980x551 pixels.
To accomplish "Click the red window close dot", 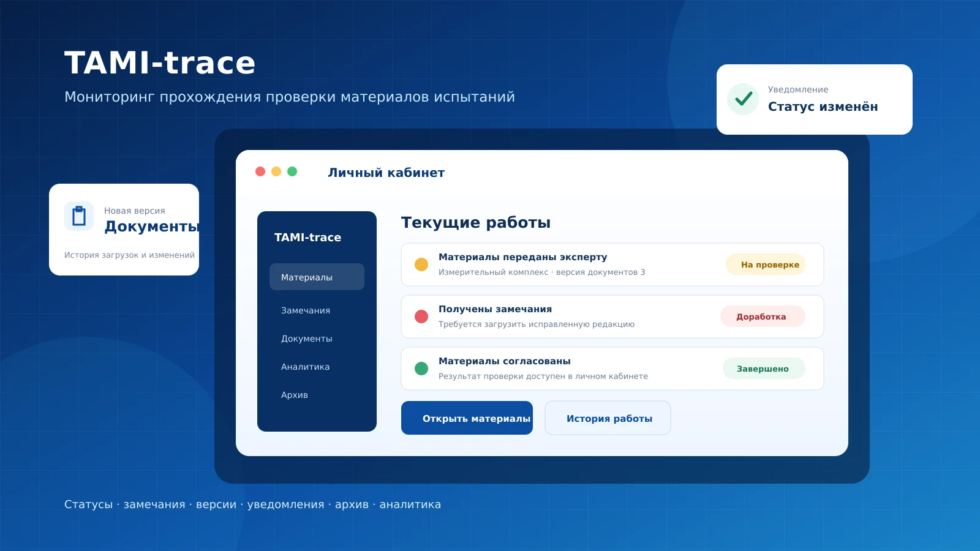I will pos(260,171).
